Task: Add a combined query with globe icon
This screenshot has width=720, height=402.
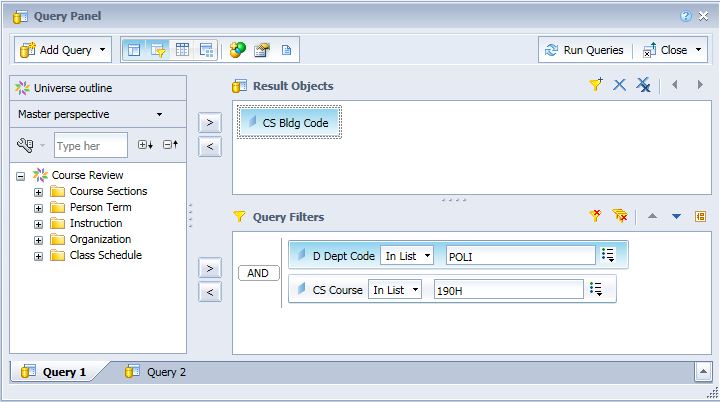Action: [237, 50]
